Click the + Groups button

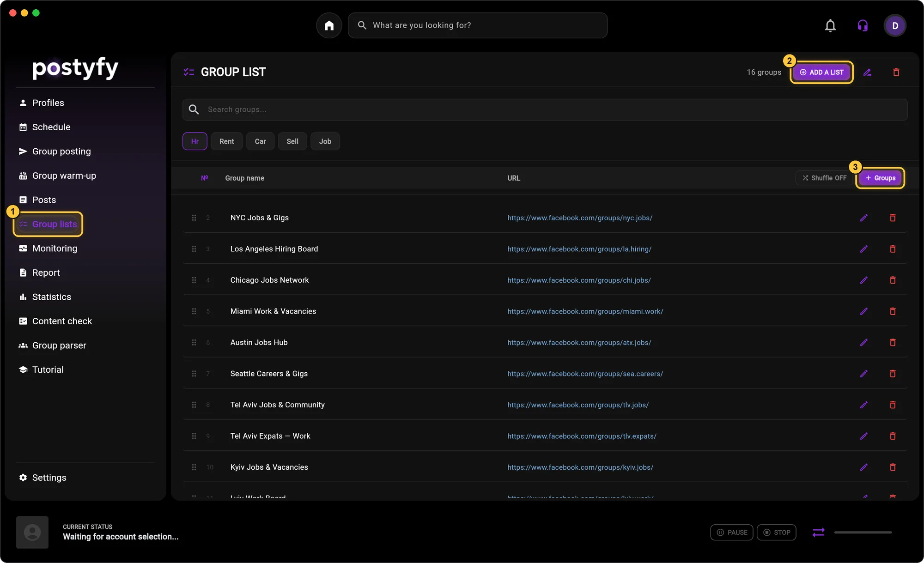pyautogui.click(x=880, y=178)
